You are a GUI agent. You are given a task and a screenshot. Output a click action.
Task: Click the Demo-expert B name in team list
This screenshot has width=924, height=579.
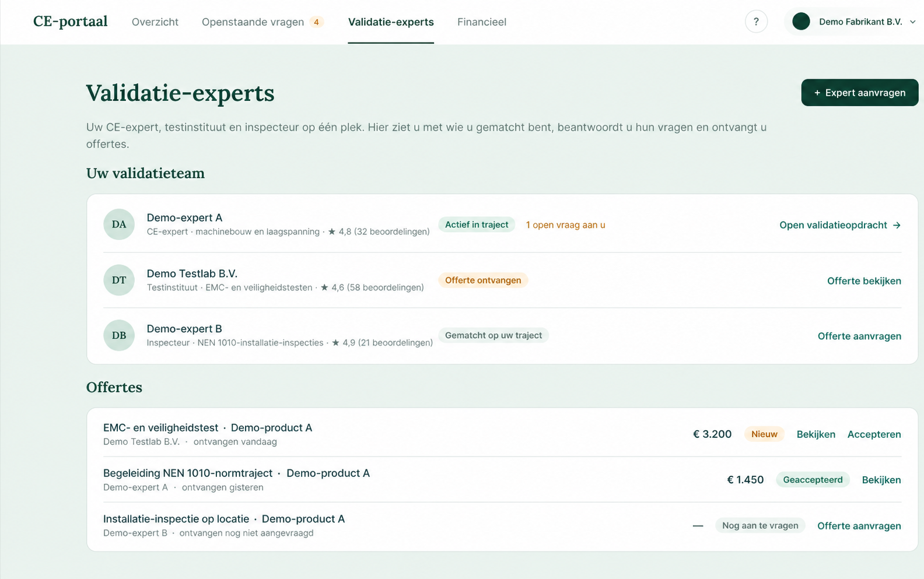(184, 329)
